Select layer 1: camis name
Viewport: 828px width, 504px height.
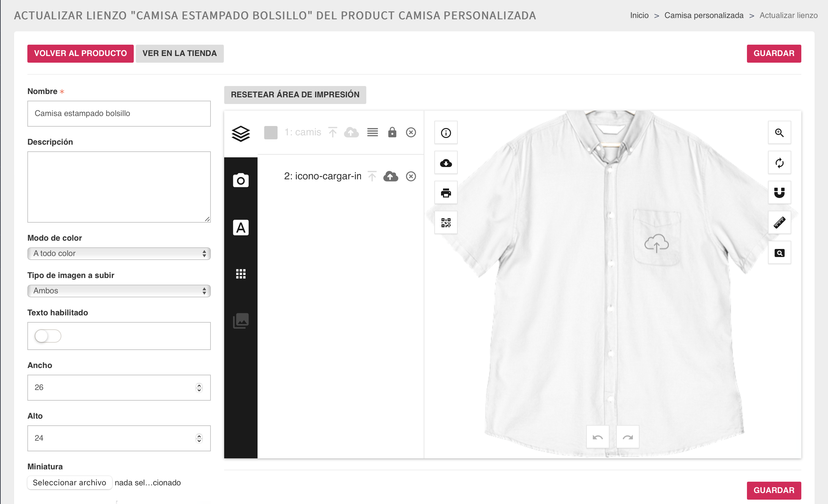pos(303,132)
